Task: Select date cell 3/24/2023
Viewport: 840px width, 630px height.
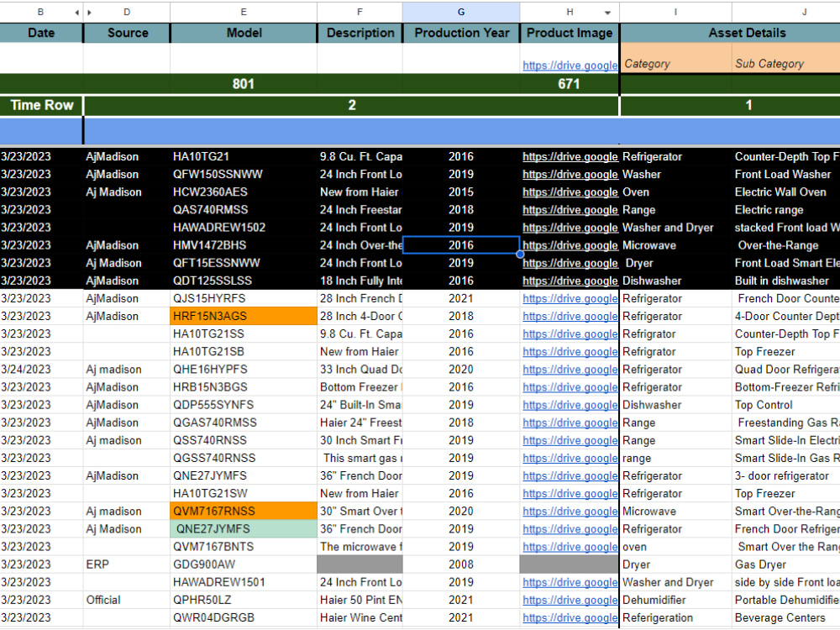Action: 41,369
